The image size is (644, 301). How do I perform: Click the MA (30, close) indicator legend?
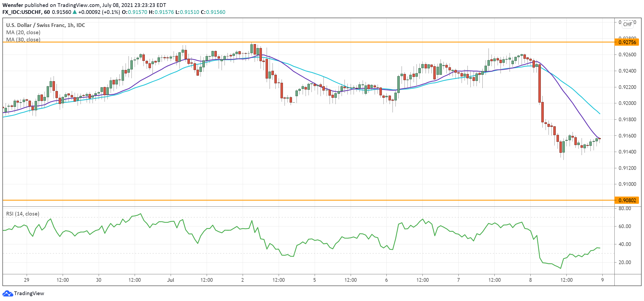[23, 40]
